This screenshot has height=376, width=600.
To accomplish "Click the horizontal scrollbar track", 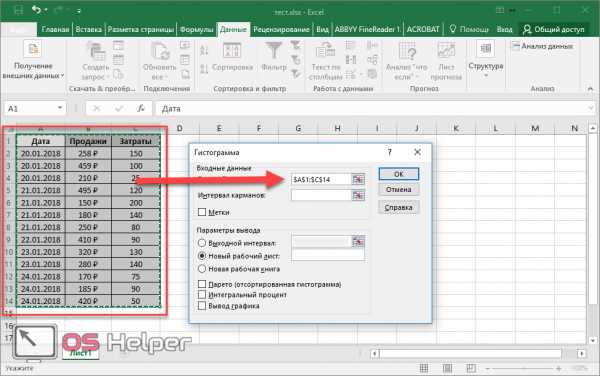I will pos(470,353).
